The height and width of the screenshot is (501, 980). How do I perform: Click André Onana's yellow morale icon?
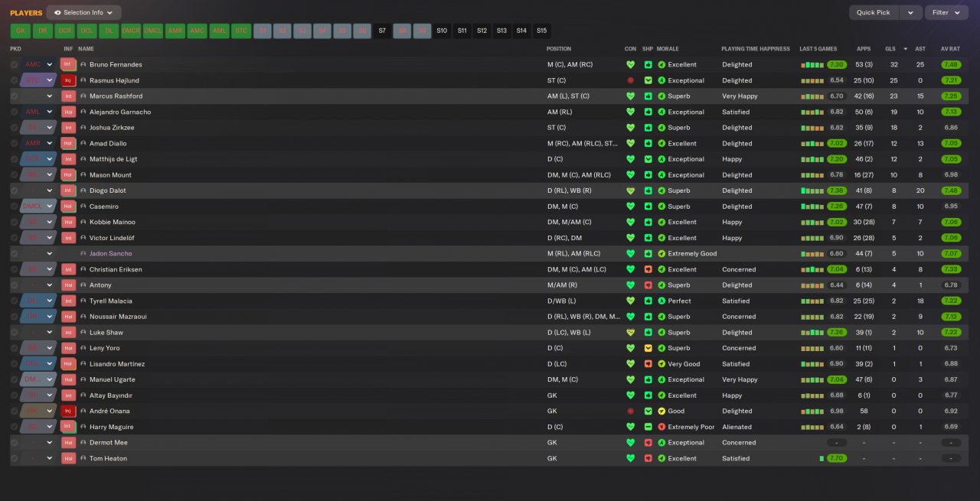[x=661, y=411]
